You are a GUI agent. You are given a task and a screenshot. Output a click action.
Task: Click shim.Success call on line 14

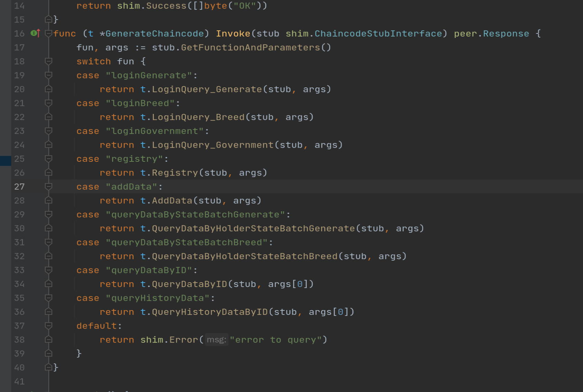coord(152,6)
